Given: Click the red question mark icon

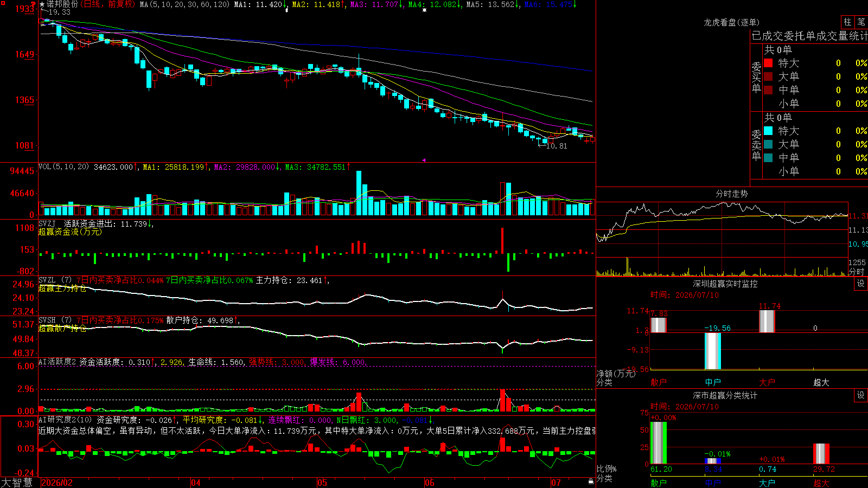Looking at the screenshot, I should tap(34, 4).
